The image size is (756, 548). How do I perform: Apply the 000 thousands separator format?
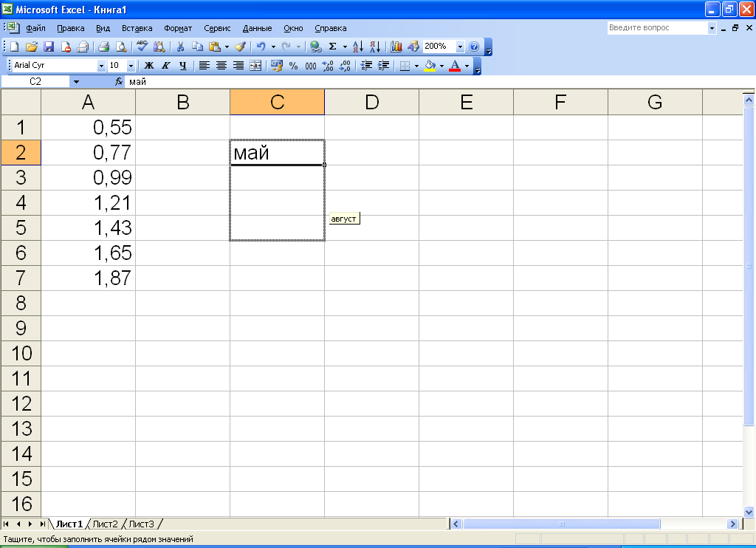(x=311, y=66)
